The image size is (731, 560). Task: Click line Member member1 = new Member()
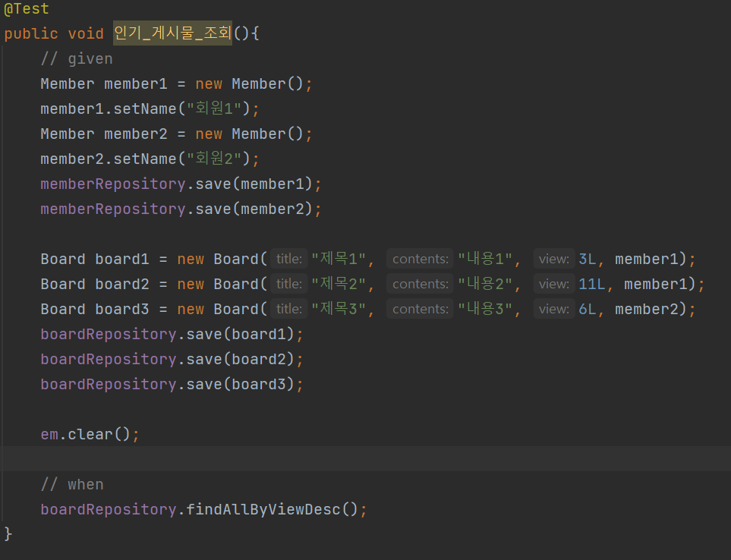[x=176, y=84]
